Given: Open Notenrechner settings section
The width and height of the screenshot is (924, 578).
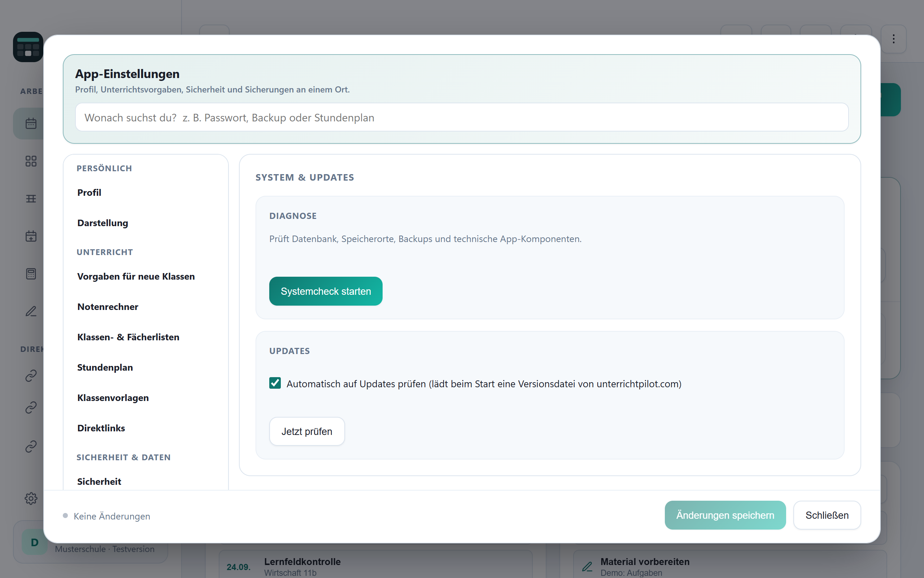Looking at the screenshot, I should point(146,307).
